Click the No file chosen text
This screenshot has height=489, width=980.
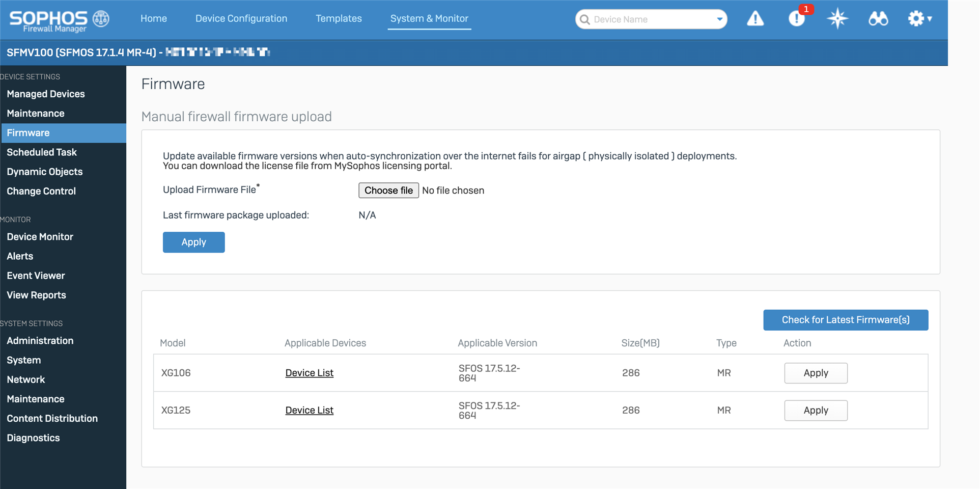[x=453, y=191]
